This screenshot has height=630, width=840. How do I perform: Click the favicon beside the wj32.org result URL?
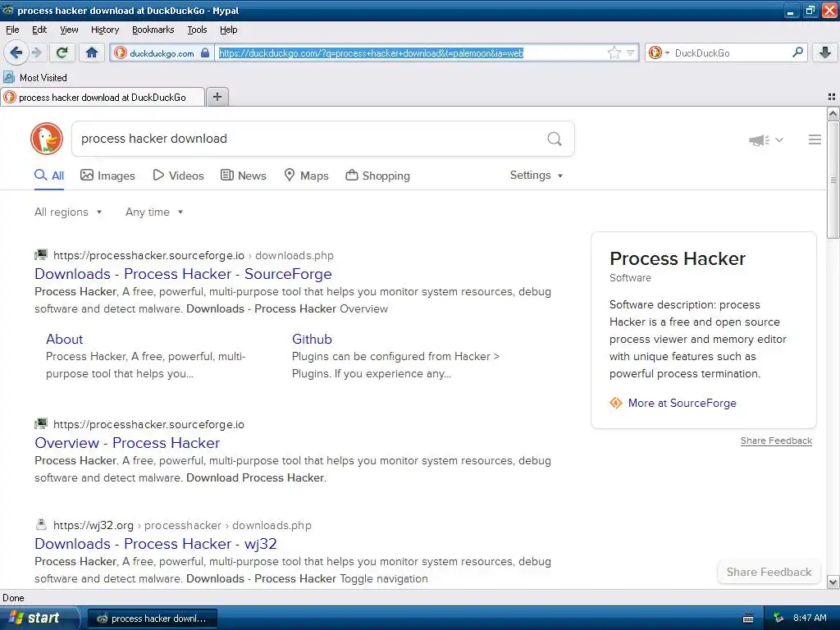click(x=41, y=524)
